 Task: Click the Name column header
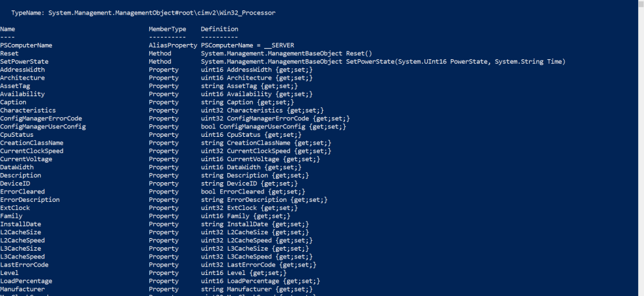pos(7,29)
